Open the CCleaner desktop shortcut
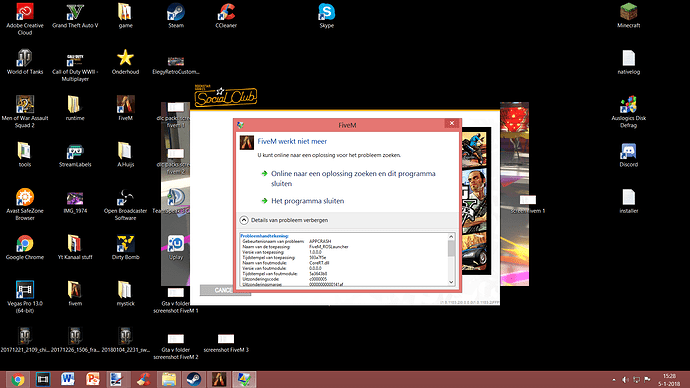This screenshot has width=690, height=388. 226,15
